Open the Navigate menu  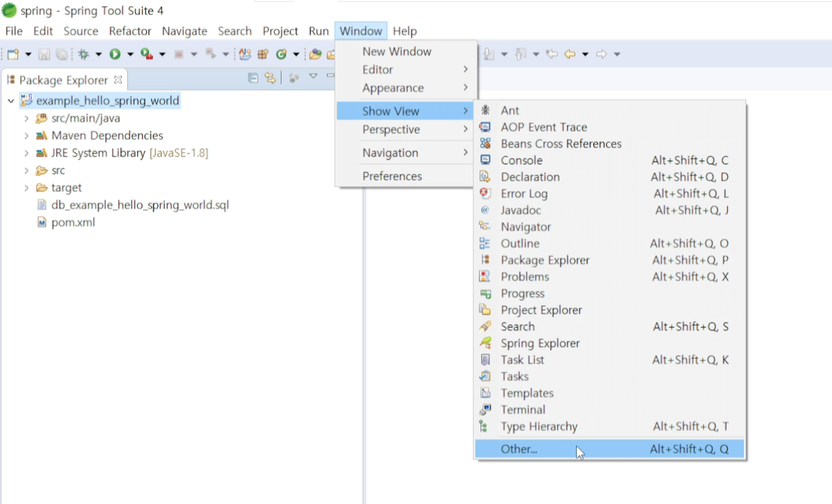point(184,31)
